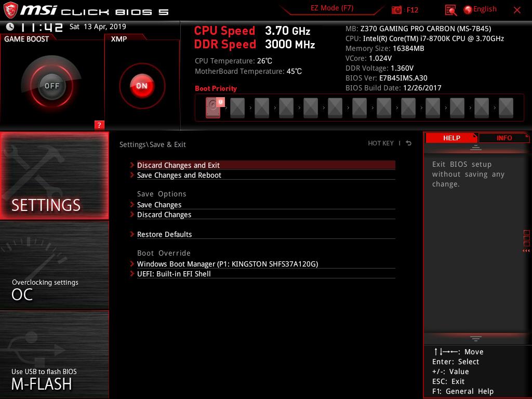Click the arrow icon before Restore Defaults
532x399 pixels.
point(132,234)
